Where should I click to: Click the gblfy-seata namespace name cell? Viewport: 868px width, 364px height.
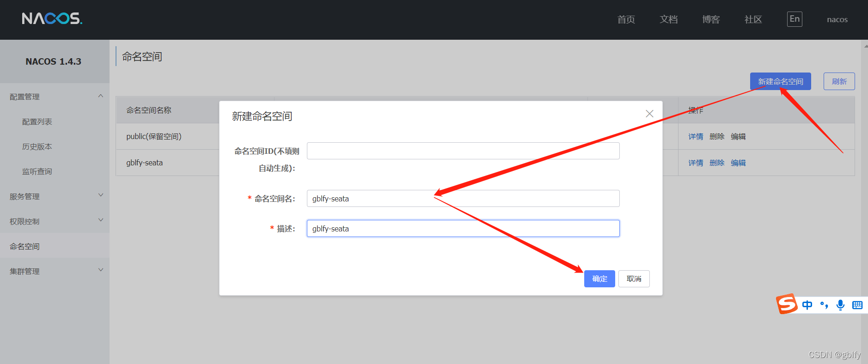[x=145, y=163]
